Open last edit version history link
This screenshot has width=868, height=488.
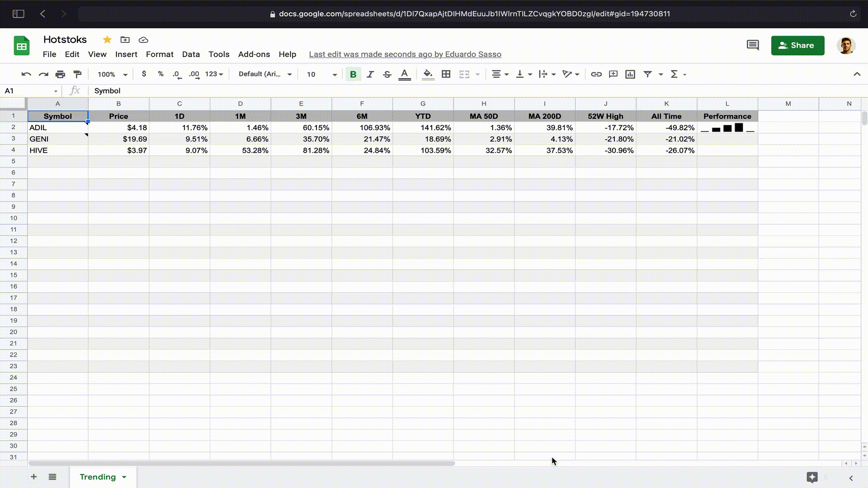pos(405,54)
